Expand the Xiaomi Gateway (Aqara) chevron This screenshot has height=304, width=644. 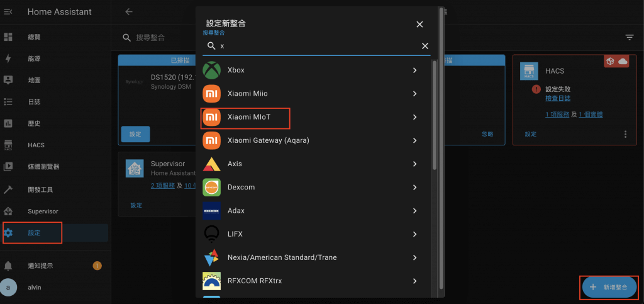[x=415, y=140]
